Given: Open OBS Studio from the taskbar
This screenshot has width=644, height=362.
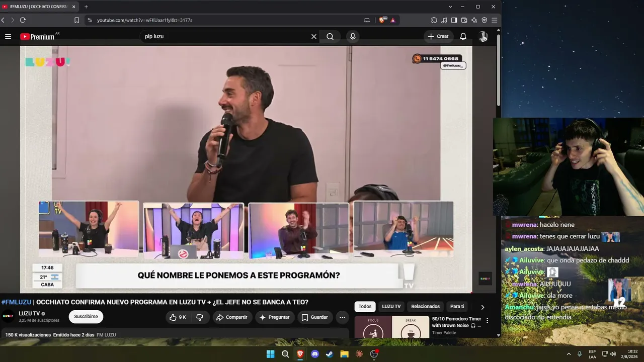Looking at the screenshot, I should click(x=374, y=354).
